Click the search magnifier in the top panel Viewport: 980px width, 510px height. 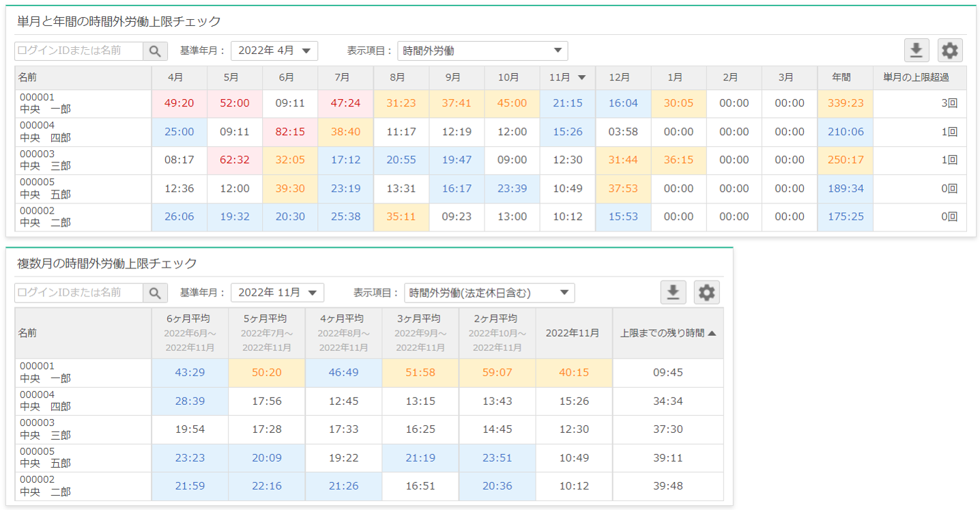click(x=155, y=51)
